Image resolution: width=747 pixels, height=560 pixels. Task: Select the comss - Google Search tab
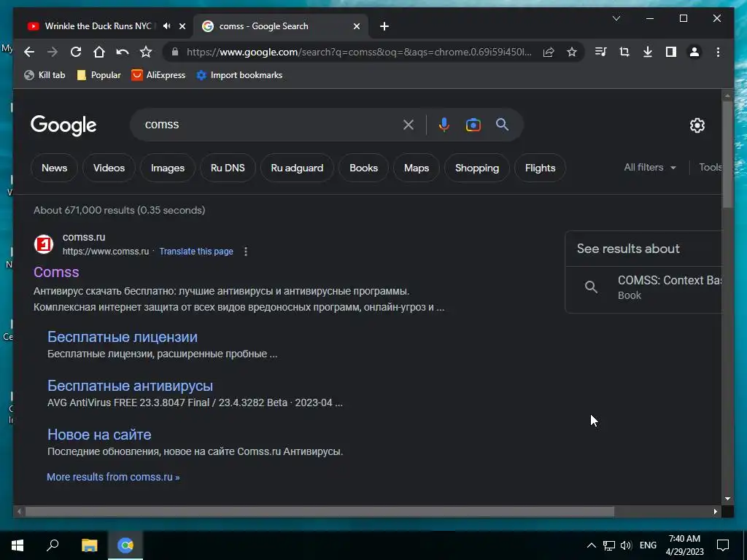tap(280, 26)
